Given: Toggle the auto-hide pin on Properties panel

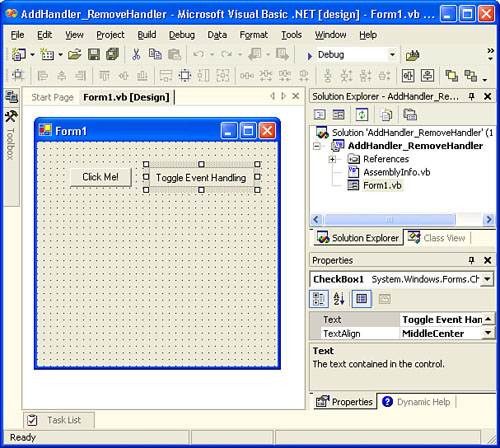Looking at the screenshot, I should pyautogui.click(x=471, y=260).
